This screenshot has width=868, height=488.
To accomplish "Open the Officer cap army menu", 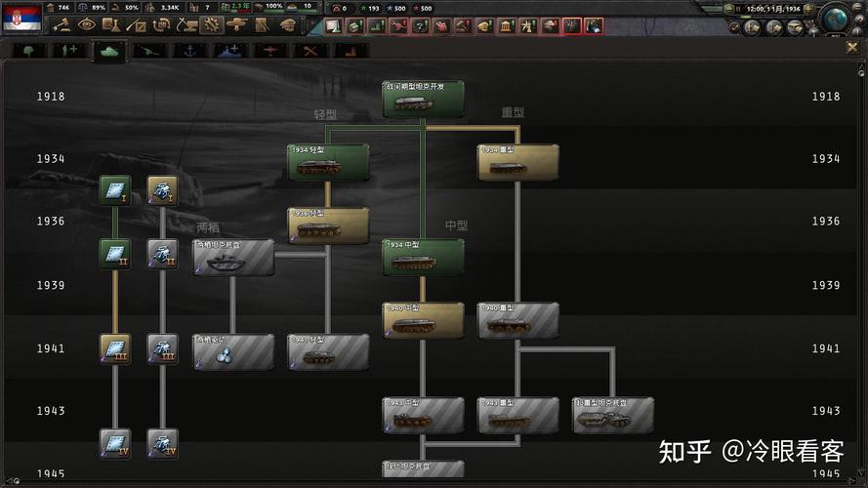I will (x=287, y=25).
